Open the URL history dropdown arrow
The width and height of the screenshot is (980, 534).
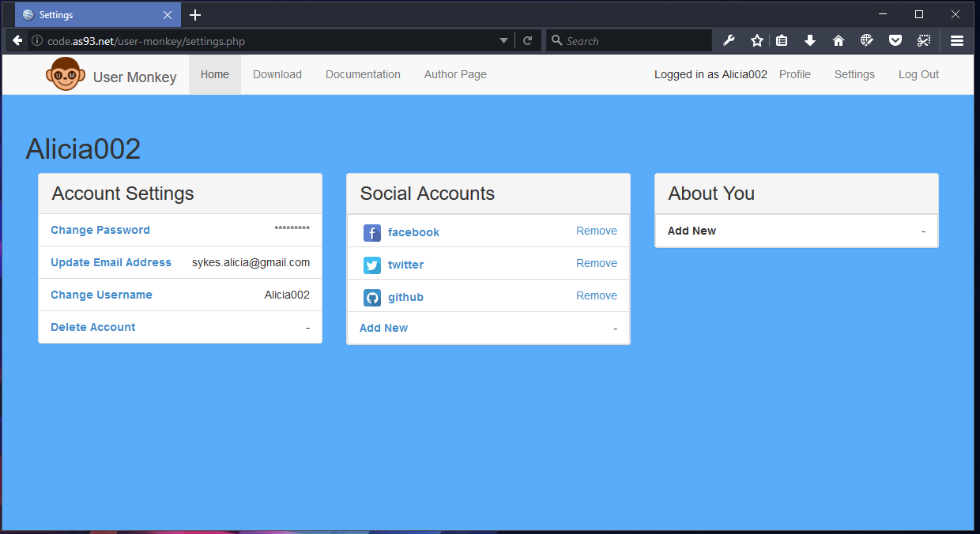coord(503,40)
